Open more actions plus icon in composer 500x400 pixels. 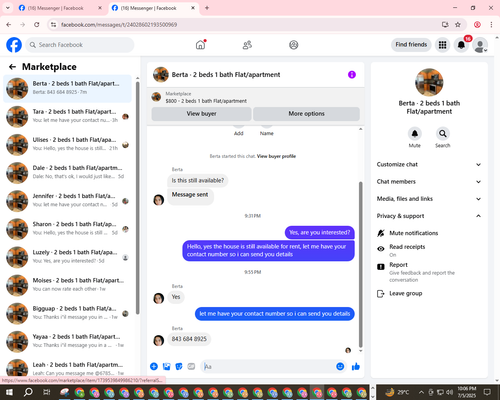(154, 367)
